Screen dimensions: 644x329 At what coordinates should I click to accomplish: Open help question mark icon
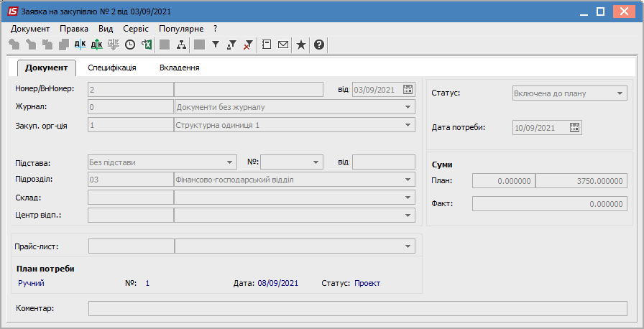319,45
